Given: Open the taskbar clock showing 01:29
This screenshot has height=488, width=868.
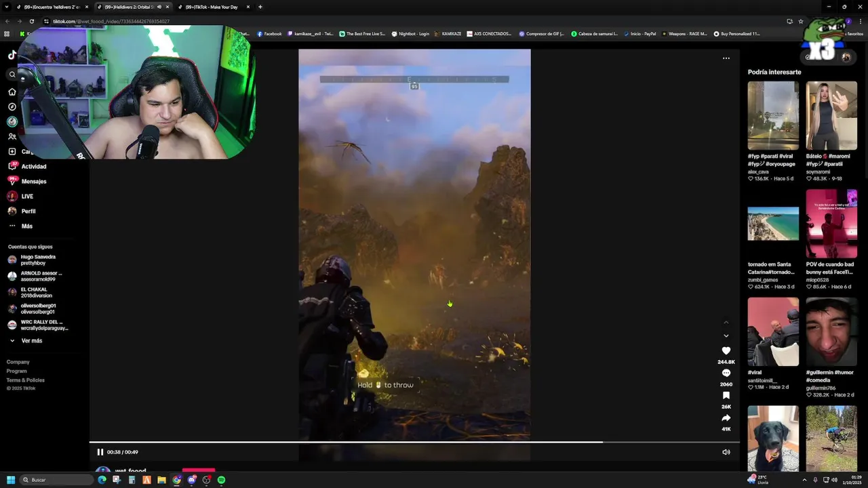Looking at the screenshot, I should click(852, 480).
